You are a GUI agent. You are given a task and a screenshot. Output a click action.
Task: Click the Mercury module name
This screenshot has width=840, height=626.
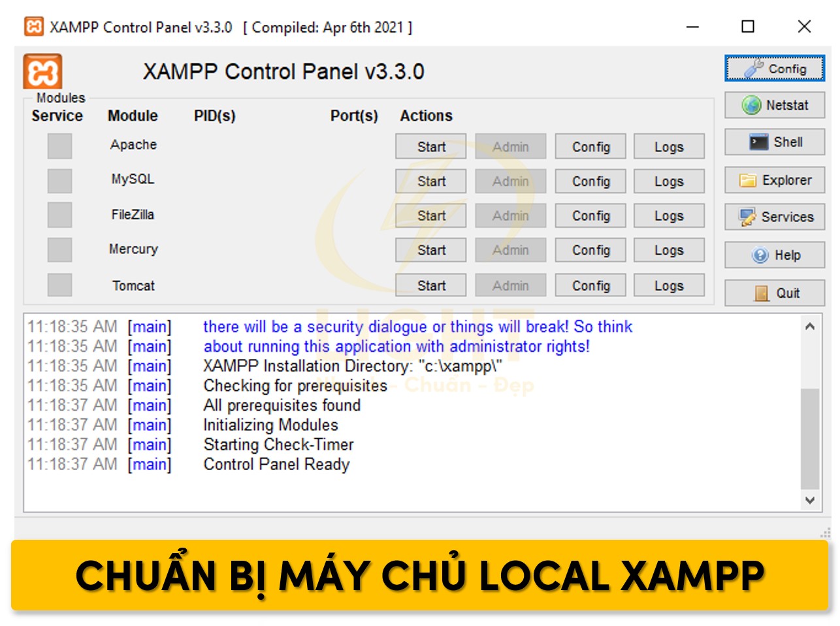[133, 249]
